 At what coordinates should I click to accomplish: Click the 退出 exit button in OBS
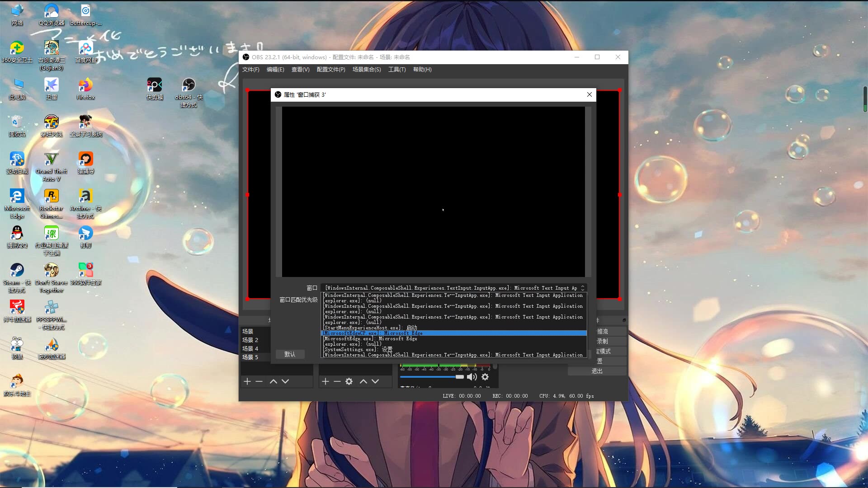click(x=597, y=371)
